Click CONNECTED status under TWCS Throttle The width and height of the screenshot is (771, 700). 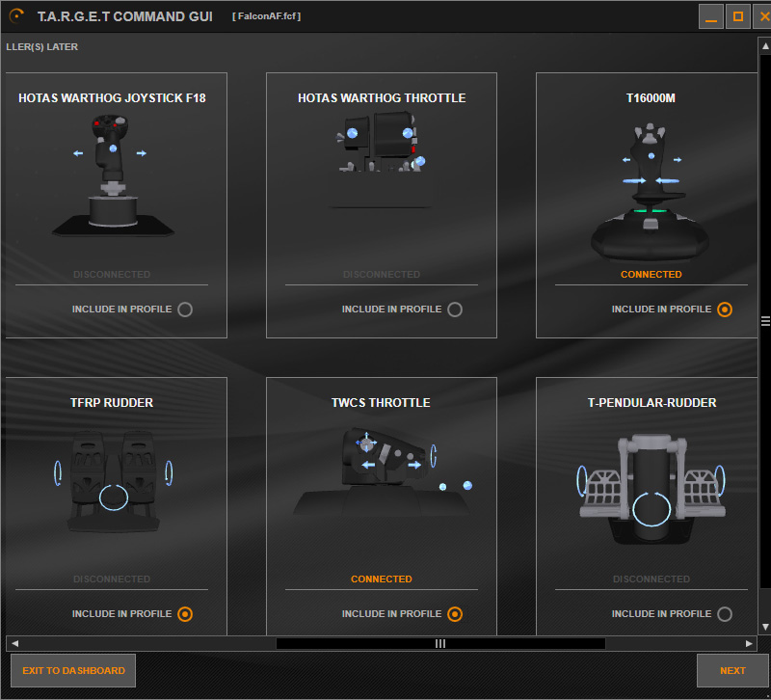pyautogui.click(x=381, y=579)
